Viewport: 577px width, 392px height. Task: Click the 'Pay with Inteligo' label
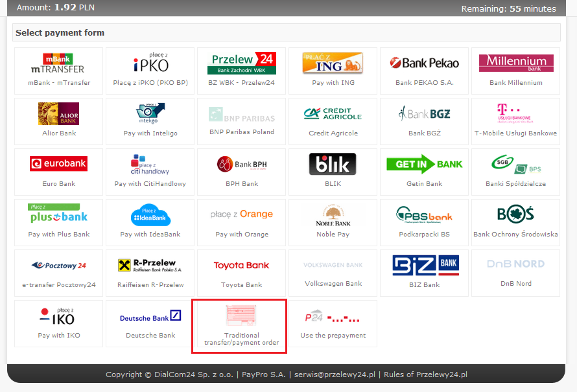[x=150, y=133]
